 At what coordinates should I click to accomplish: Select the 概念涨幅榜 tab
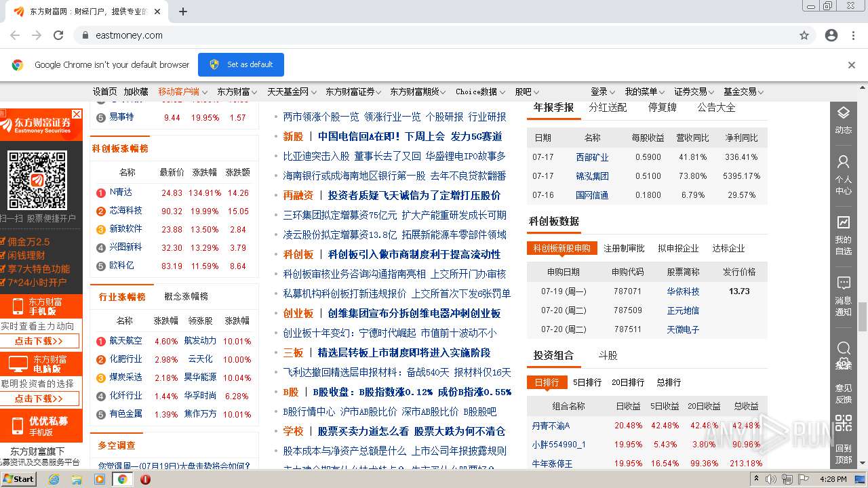[x=186, y=296]
